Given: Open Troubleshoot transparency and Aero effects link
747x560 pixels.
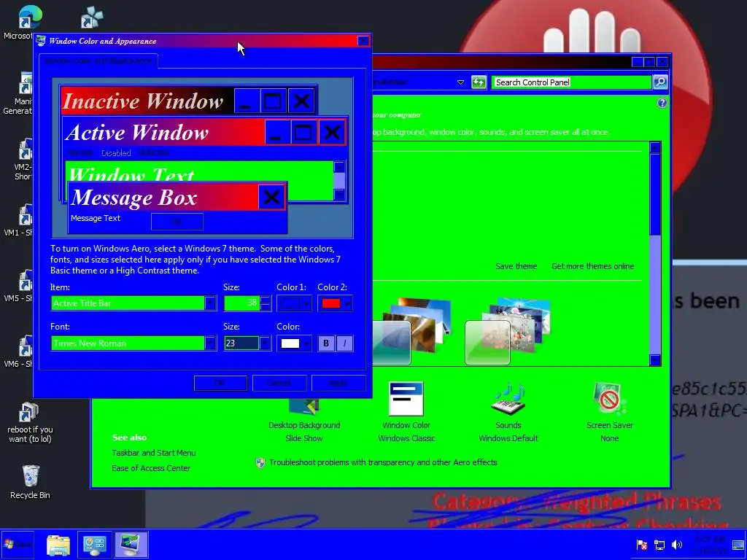Looking at the screenshot, I should point(383,462).
